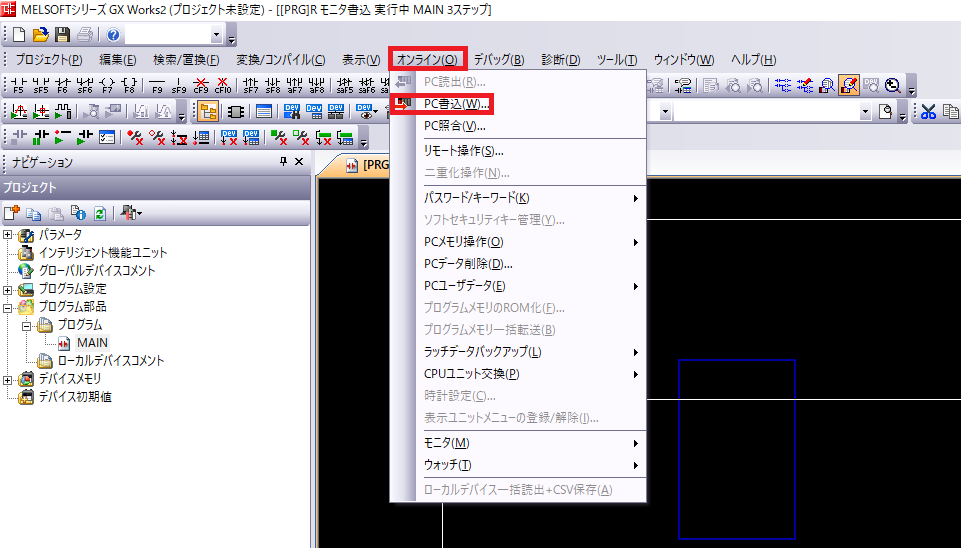Toggle the pin on the Navigation panel
The image size is (961, 548).
pyautogui.click(x=283, y=161)
